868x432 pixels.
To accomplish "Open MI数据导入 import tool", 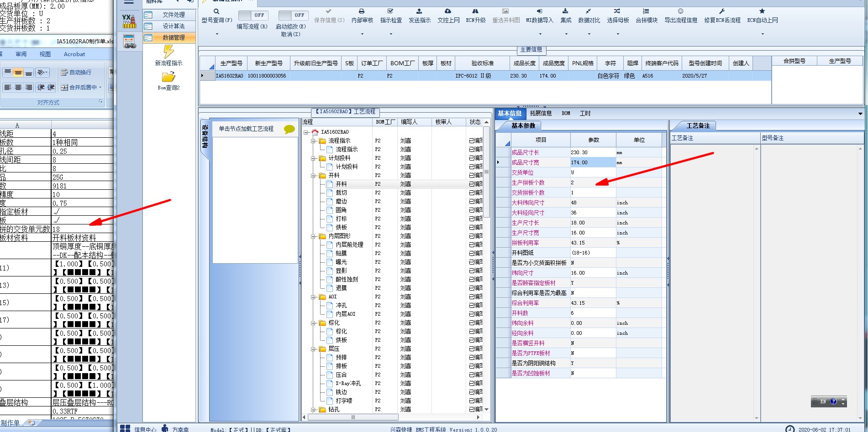I will (539, 16).
